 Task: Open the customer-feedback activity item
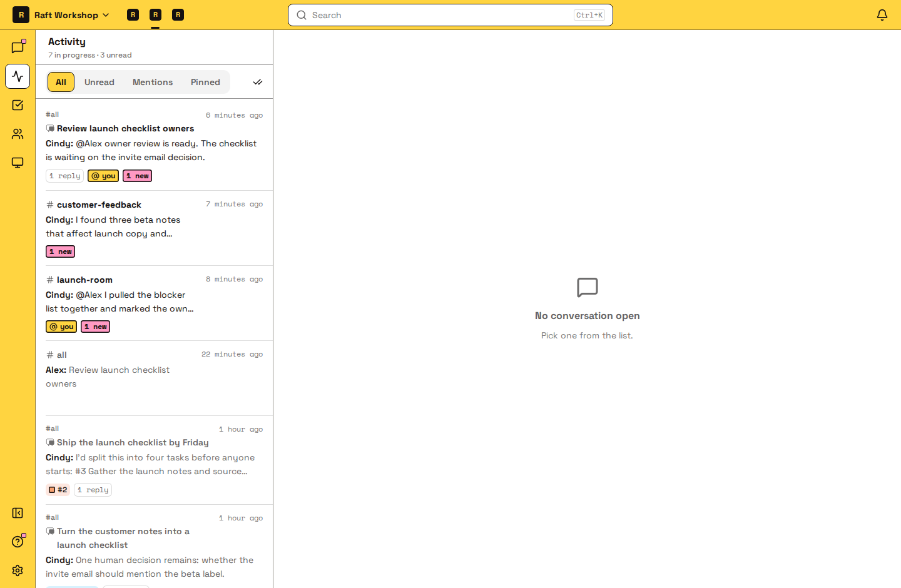coord(154,228)
